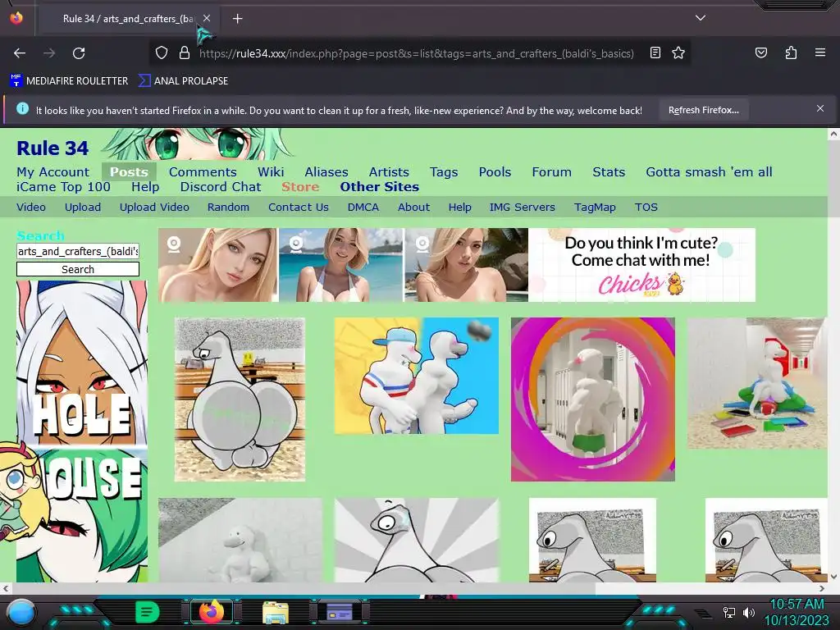Visit the Forum link
Screen dimensions: 840x630
551,172
